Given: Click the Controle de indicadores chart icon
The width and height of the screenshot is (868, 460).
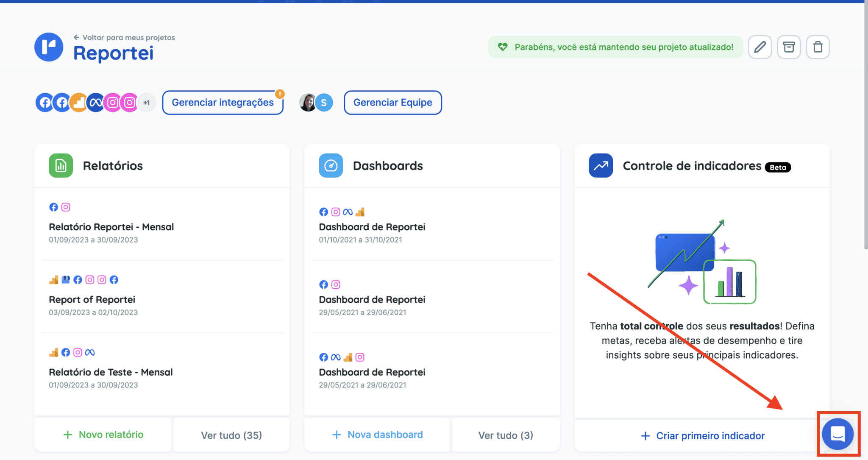Looking at the screenshot, I should (x=600, y=165).
